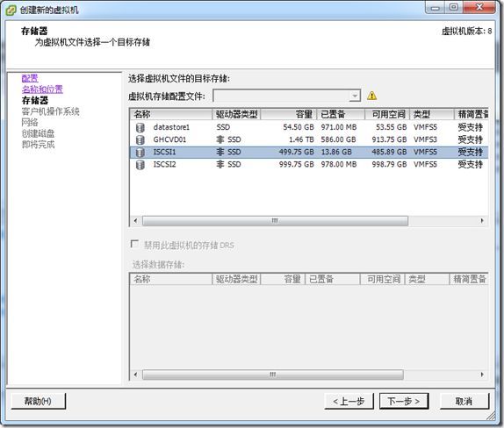Sort upper table by 驱动器类型 column
The width and height of the screenshot is (504, 428).
[x=236, y=114]
